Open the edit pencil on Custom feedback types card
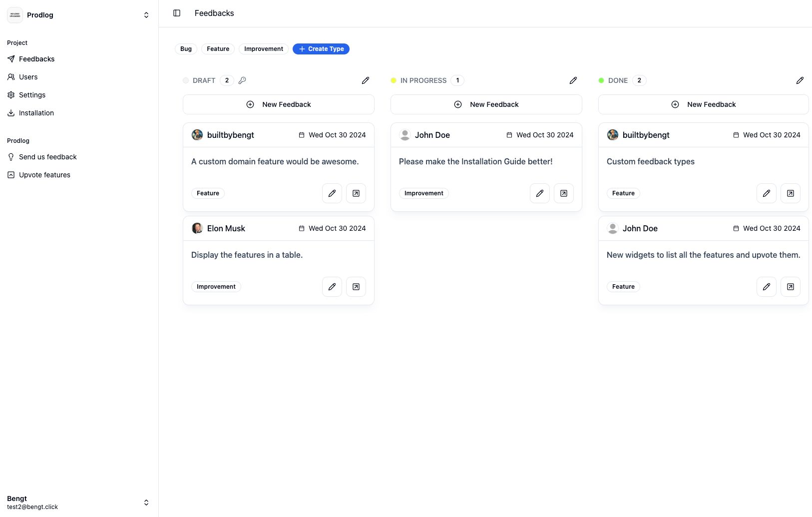The width and height of the screenshot is (812, 517). coord(767,193)
